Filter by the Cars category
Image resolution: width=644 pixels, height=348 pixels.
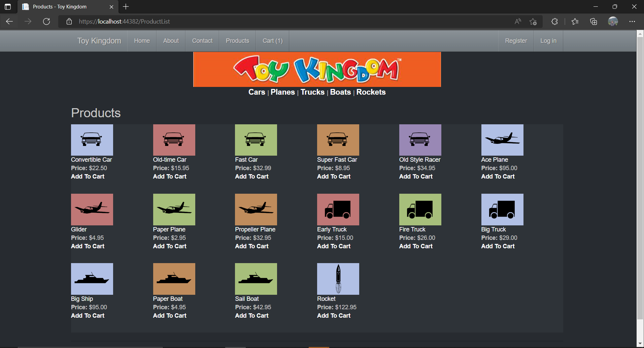coord(257,92)
